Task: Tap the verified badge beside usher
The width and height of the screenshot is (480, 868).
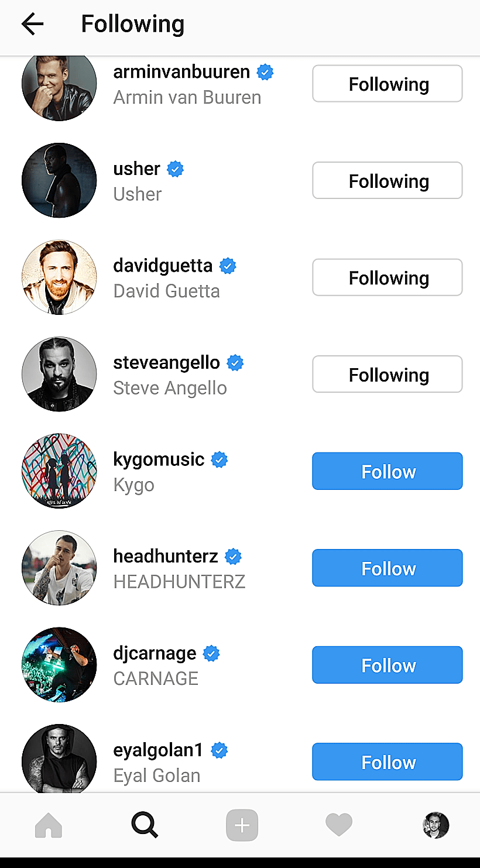Action: tap(176, 169)
